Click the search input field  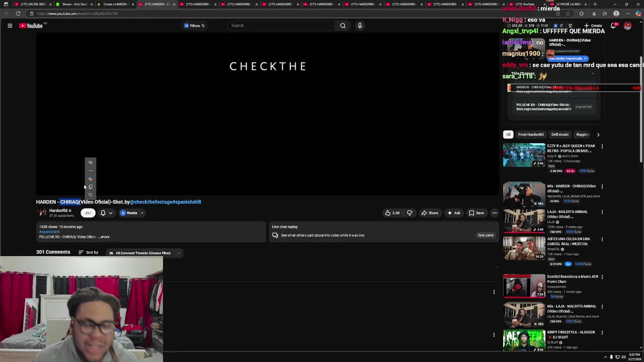click(281, 26)
